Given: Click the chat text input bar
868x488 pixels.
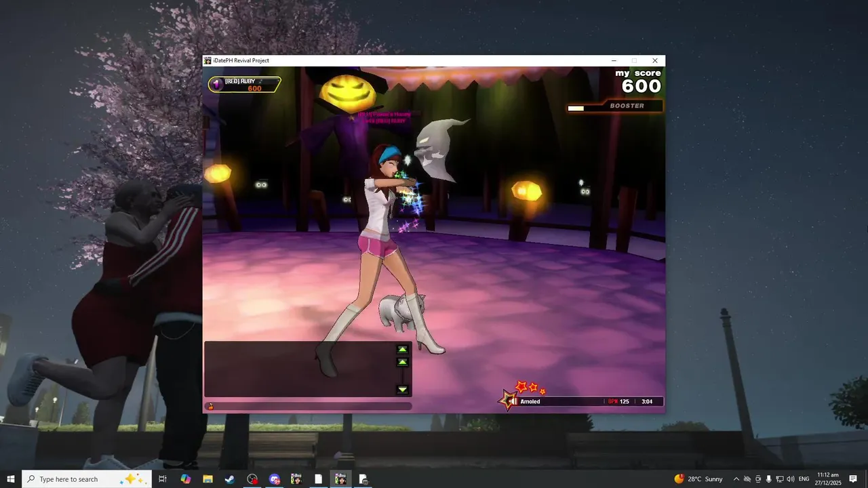Looking at the screenshot, I should coord(309,407).
